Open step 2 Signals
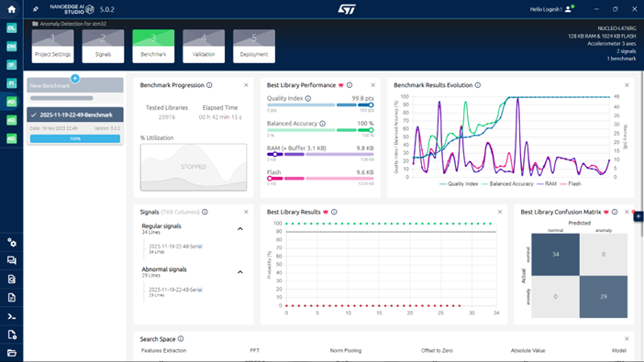Image resolution: width=644 pixels, height=362 pixels. click(103, 46)
